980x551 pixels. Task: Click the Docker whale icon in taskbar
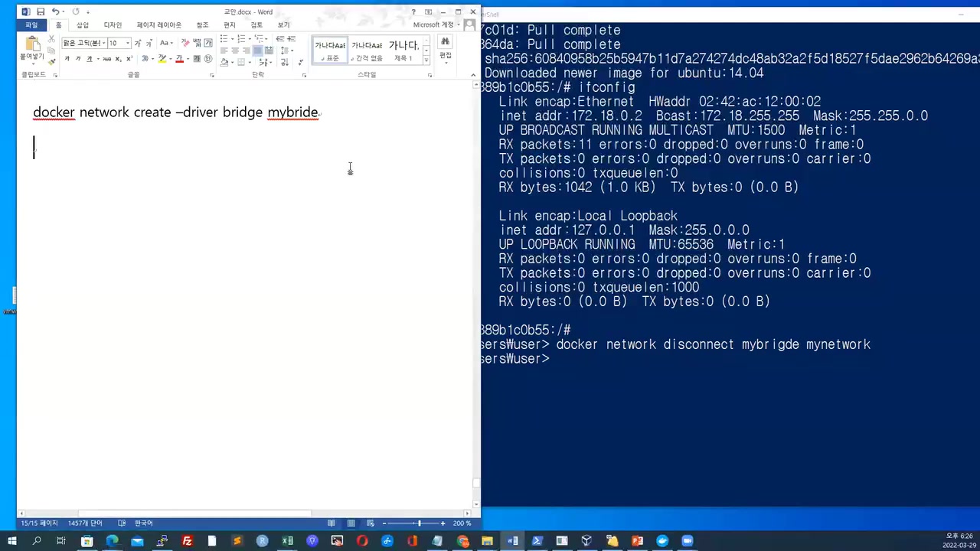click(x=662, y=541)
